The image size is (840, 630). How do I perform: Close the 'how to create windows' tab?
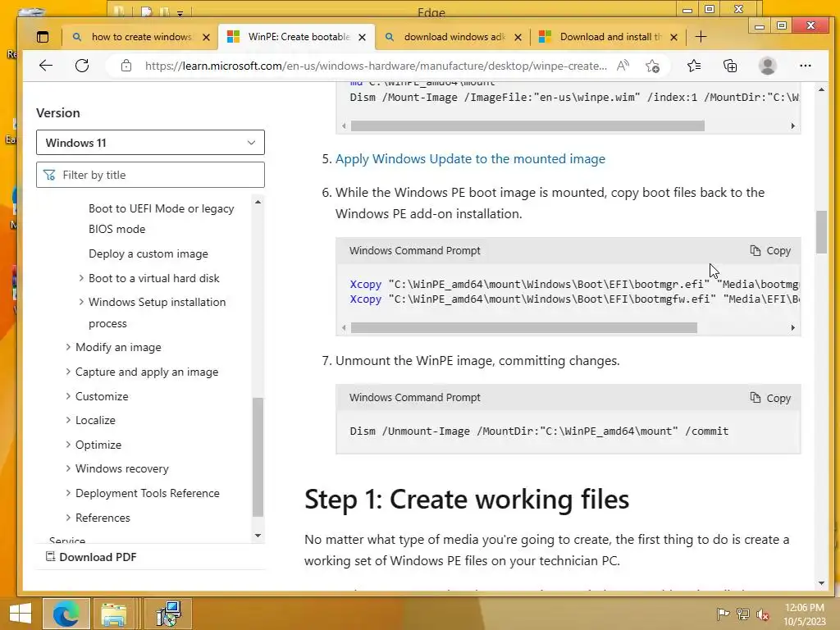[x=206, y=37]
